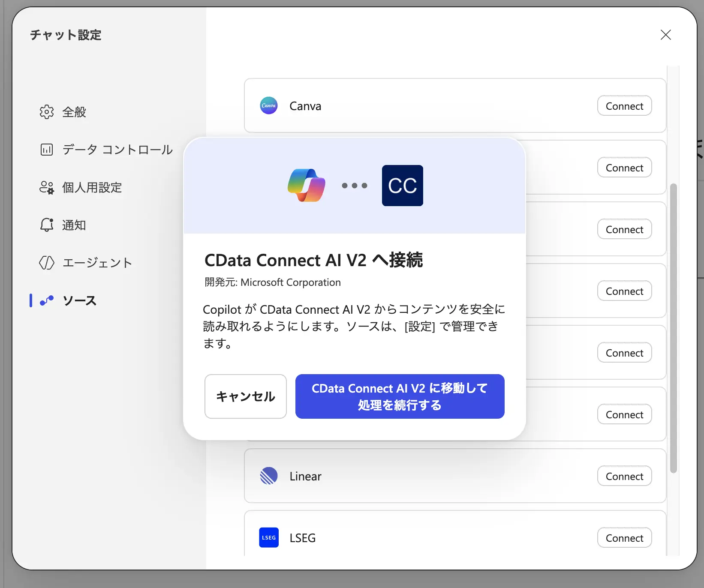Close the chat settings dialog with X
Screen dimensions: 704x588
665,35
